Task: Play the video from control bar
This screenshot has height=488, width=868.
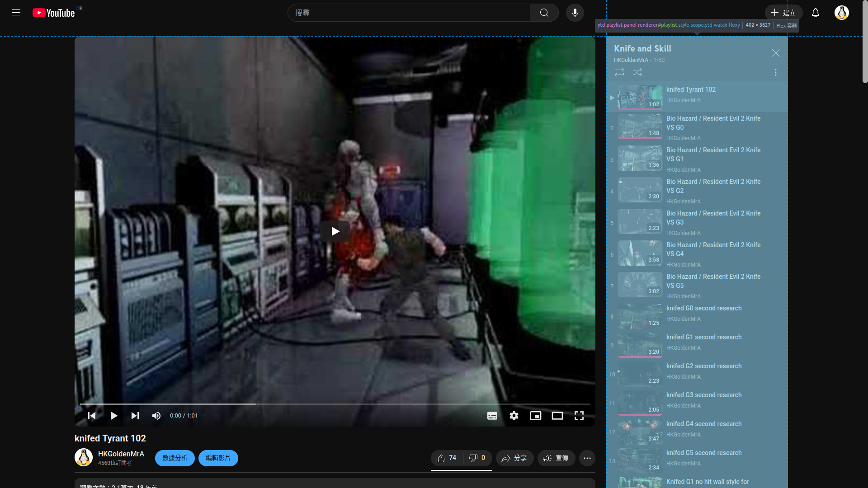Action: click(x=113, y=416)
